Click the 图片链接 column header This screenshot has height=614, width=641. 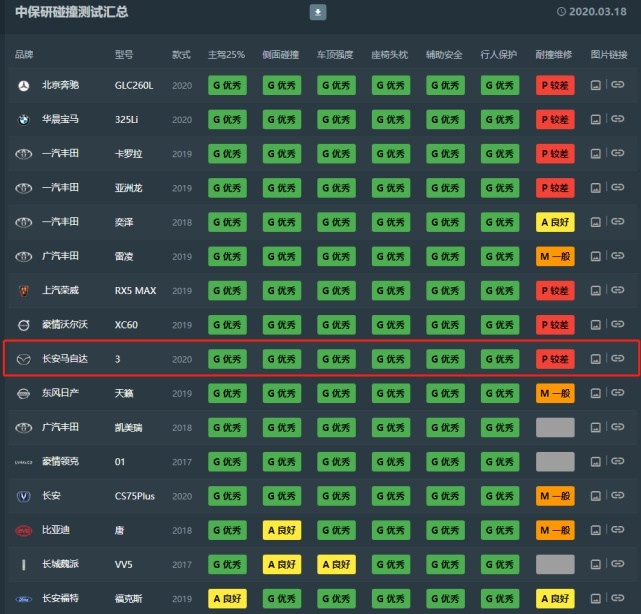coord(609,54)
